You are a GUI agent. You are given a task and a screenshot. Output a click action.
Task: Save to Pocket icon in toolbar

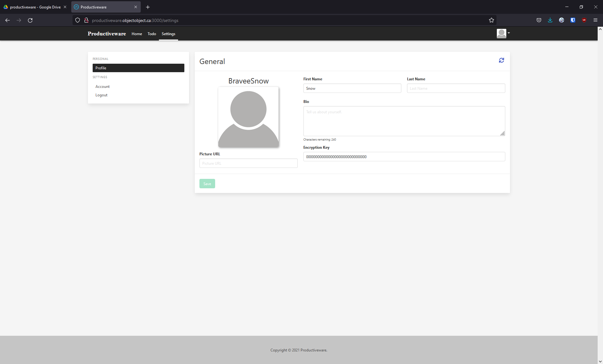pos(539,20)
